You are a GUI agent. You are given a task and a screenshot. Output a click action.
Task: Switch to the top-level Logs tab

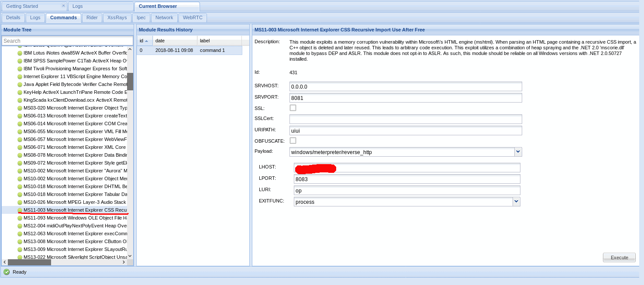coord(101,7)
